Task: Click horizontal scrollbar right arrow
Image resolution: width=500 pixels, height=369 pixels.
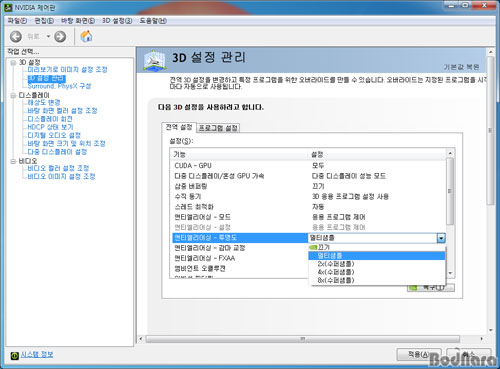Action: (482, 339)
